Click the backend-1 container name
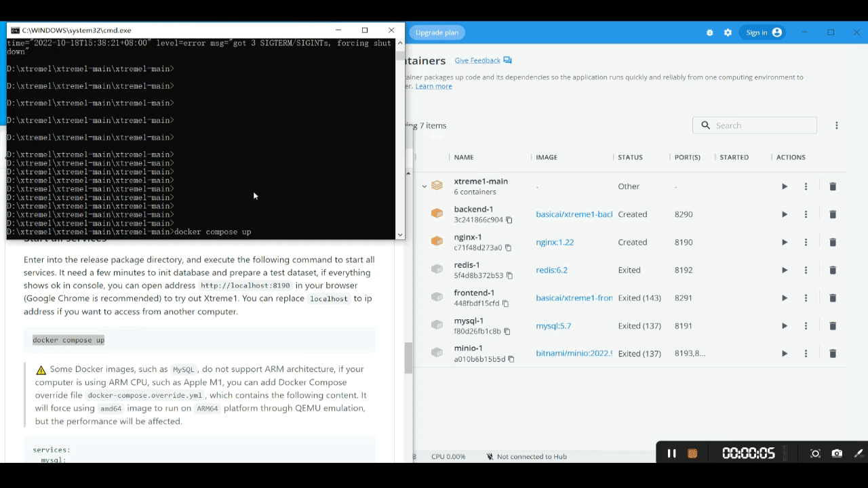Screen dimensions: 868x488 (473, 209)
